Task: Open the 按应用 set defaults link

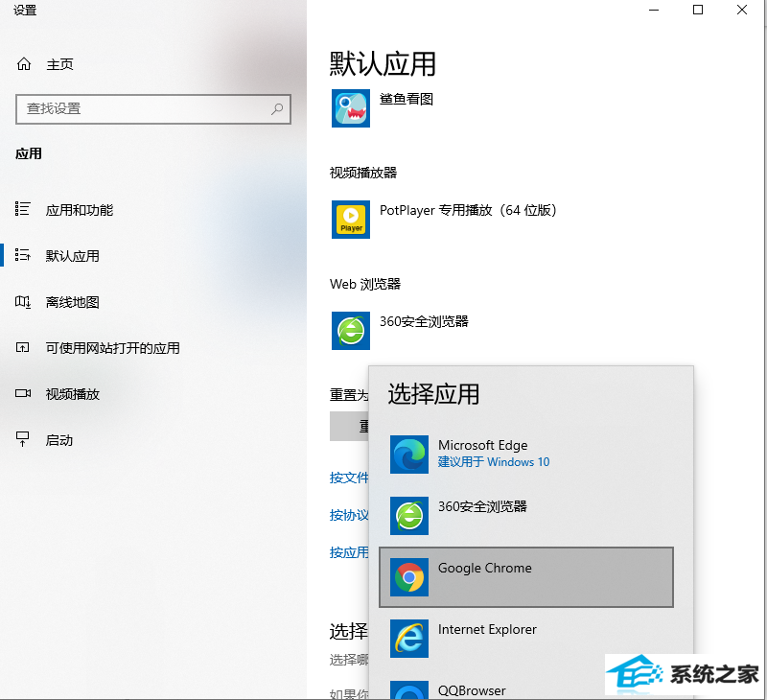Action: pos(349,552)
